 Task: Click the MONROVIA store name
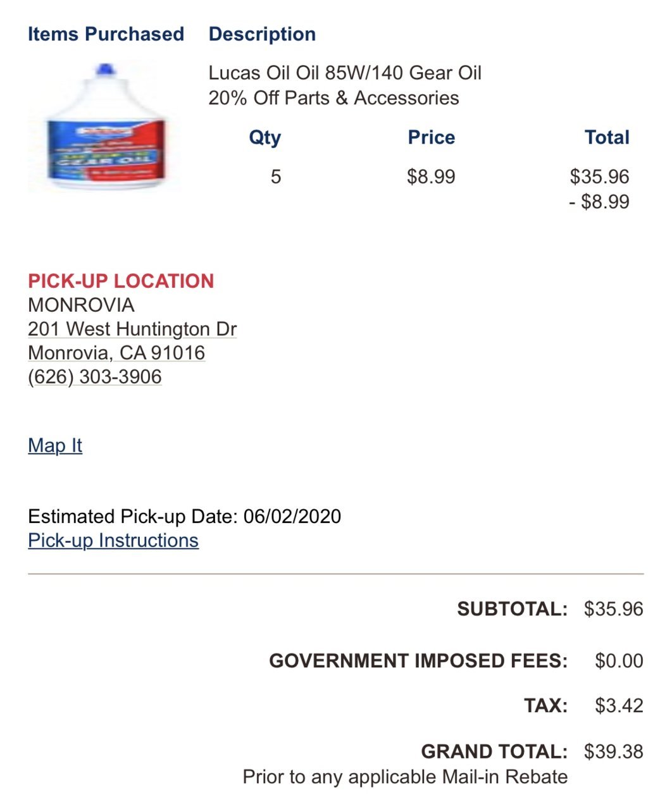(x=81, y=305)
